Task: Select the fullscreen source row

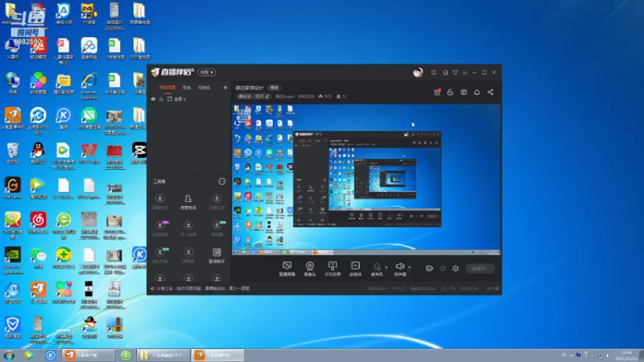Action: [x=189, y=99]
